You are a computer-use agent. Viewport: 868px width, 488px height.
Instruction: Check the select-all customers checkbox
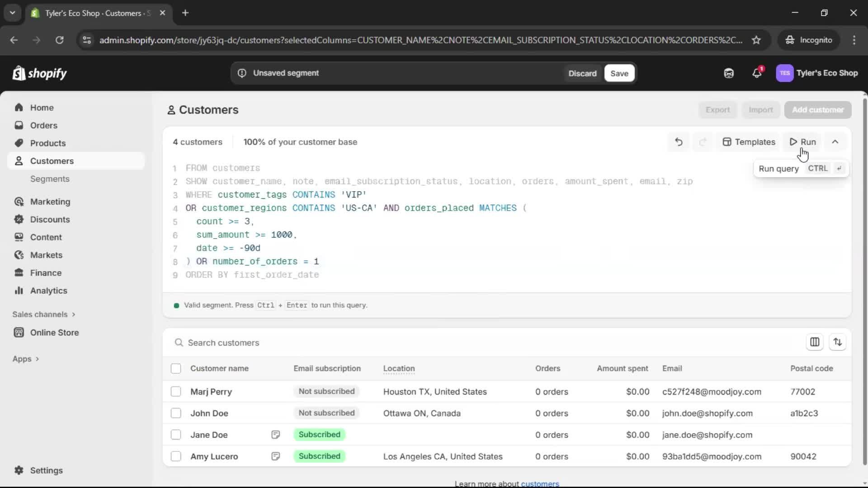tap(176, 368)
